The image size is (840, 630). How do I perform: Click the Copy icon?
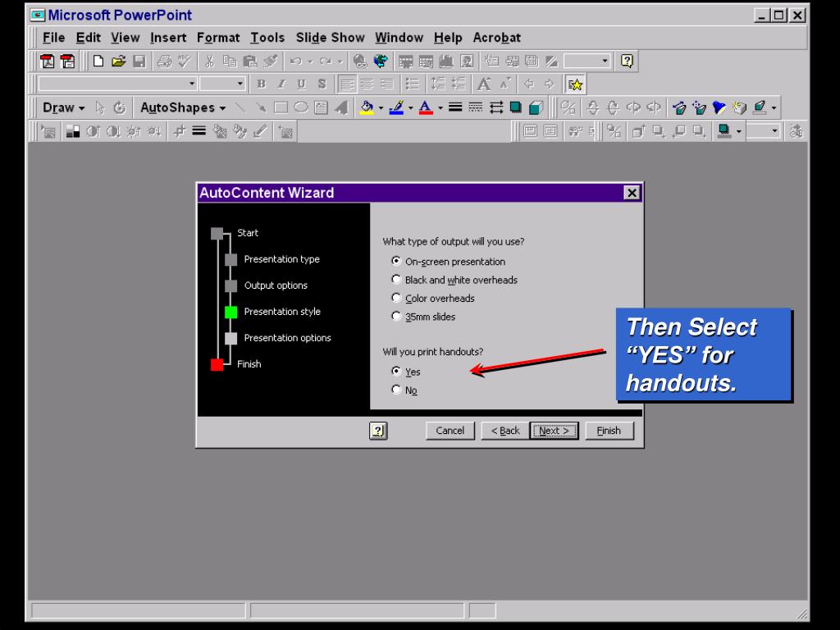(x=230, y=61)
